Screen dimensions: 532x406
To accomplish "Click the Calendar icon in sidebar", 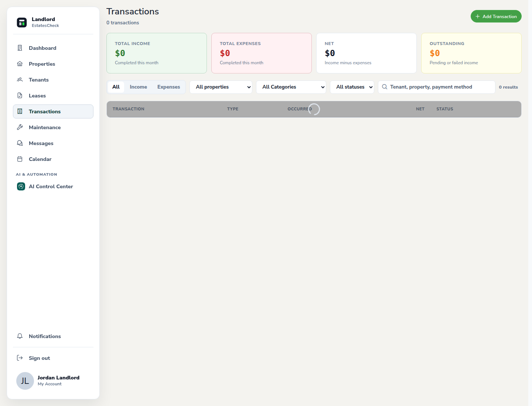I will pyautogui.click(x=20, y=159).
